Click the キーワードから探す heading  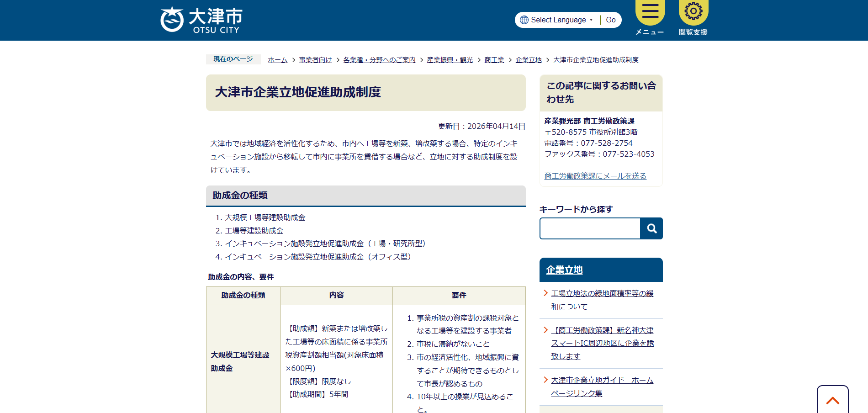point(576,209)
